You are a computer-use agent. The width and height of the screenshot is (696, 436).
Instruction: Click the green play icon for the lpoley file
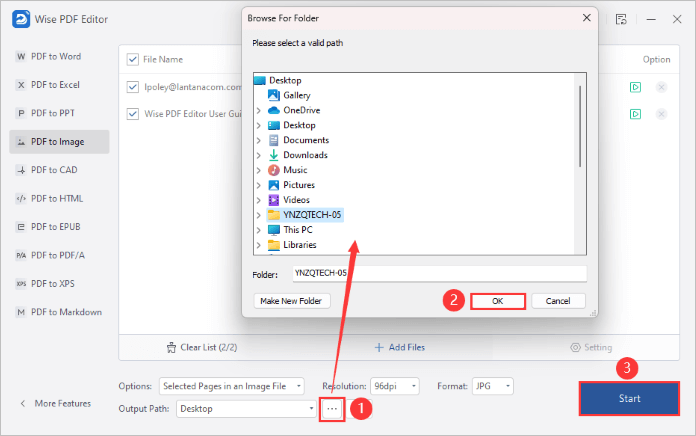635,87
